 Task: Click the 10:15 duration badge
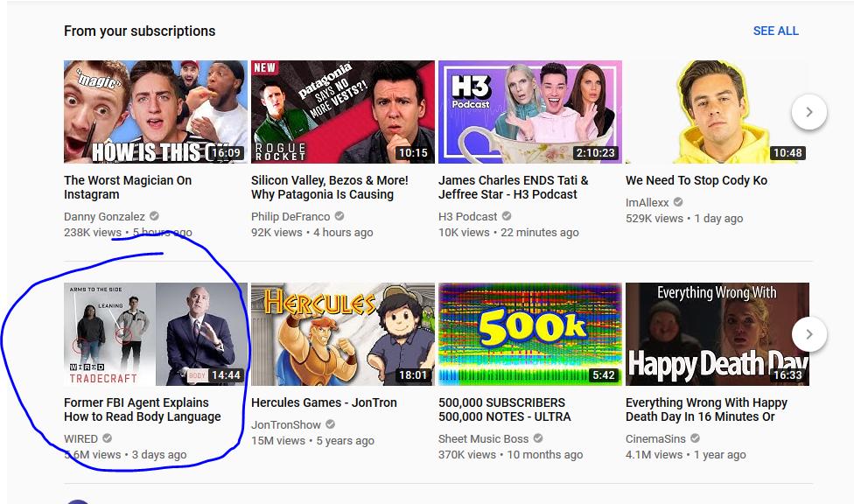413,152
